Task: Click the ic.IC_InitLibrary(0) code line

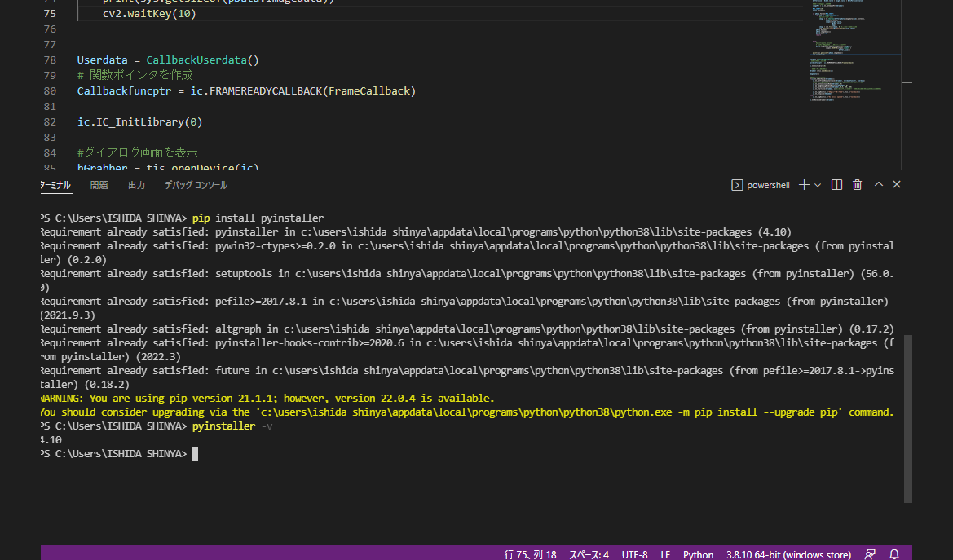Action: (x=139, y=121)
